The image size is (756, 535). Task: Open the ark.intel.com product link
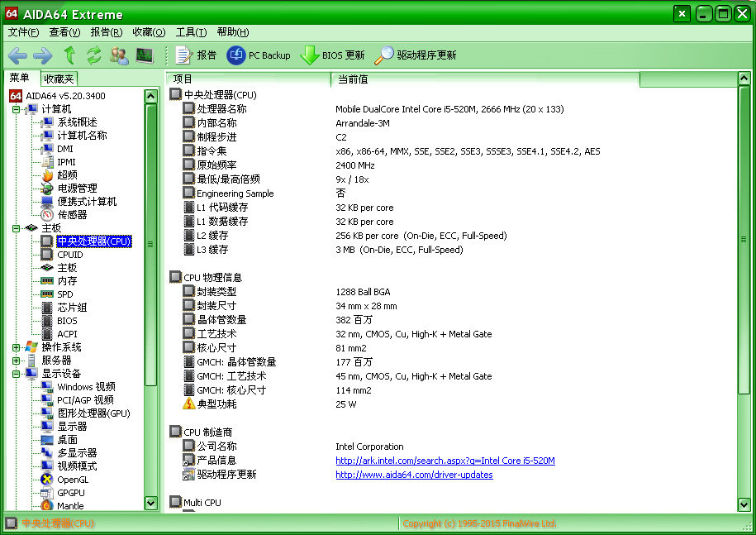pos(445,461)
